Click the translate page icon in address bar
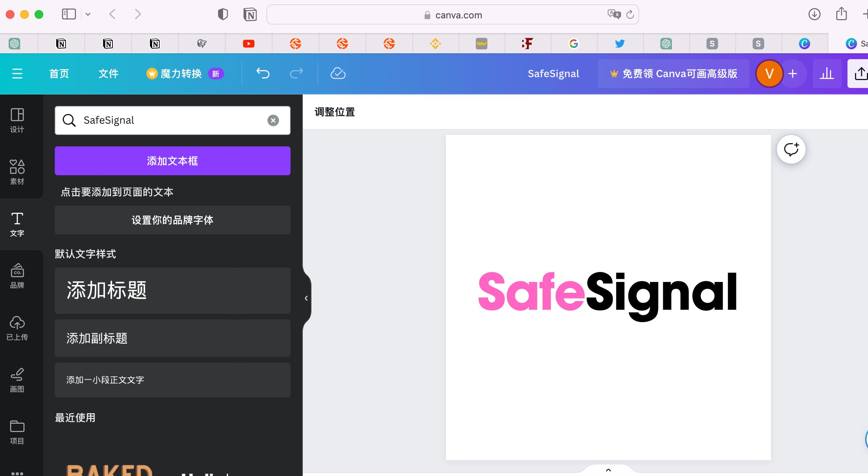This screenshot has height=476, width=868. pyautogui.click(x=614, y=14)
